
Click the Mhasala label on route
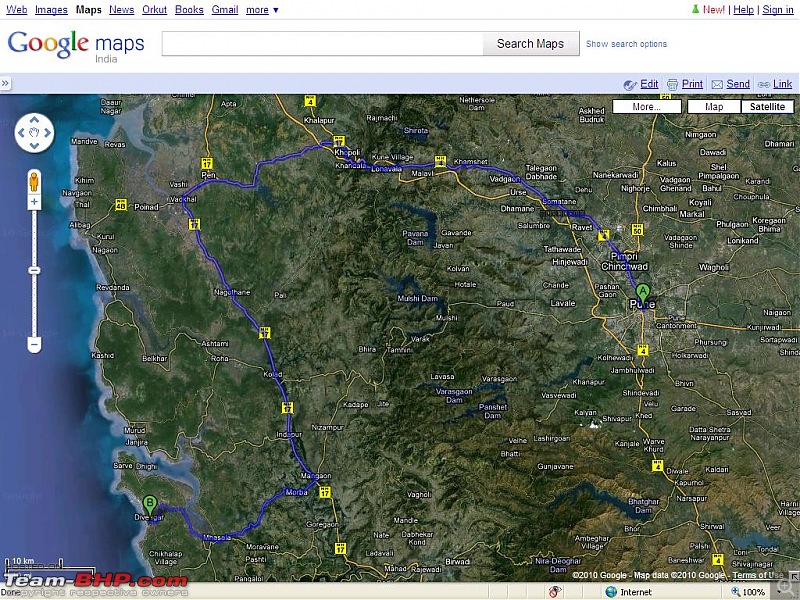[x=217, y=538]
